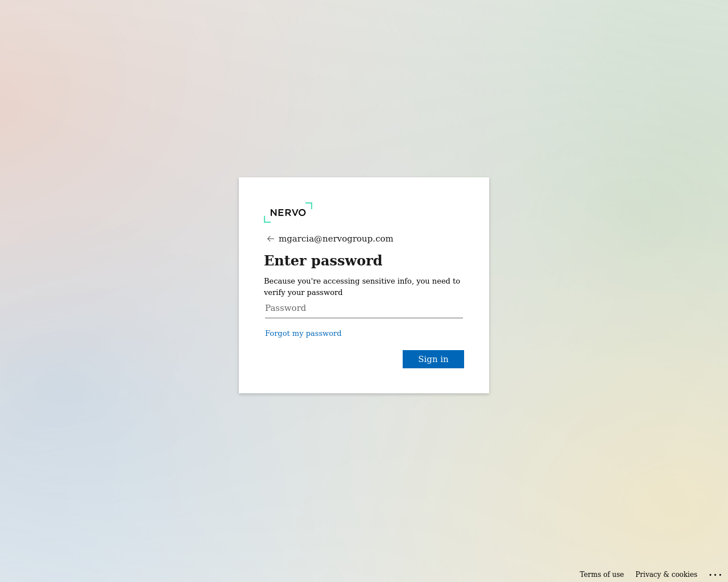This screenshot has height=582, width=728.
Task: Expand the footer ellipsis menu
Action: click(x=715, y=575)
